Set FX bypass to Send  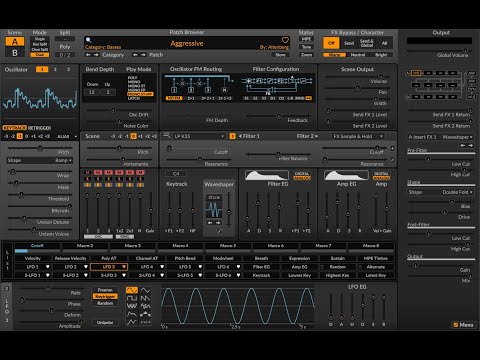(349, 43)
